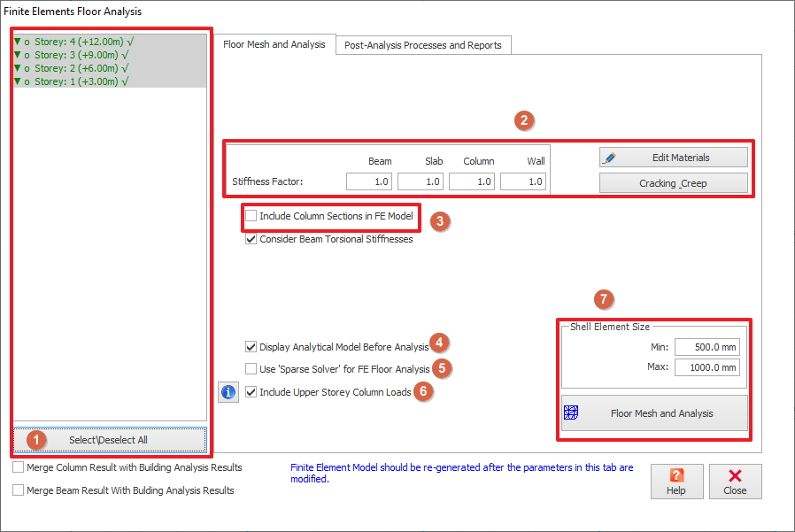The image size is (795, 532).
Task: Enable Include Column Sections in FE Model
Action: [x=252, y=216]
